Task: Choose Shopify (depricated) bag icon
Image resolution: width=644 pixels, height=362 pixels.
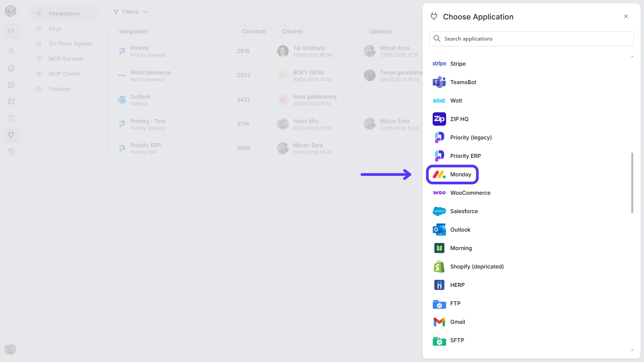Action: click(439, 266)
